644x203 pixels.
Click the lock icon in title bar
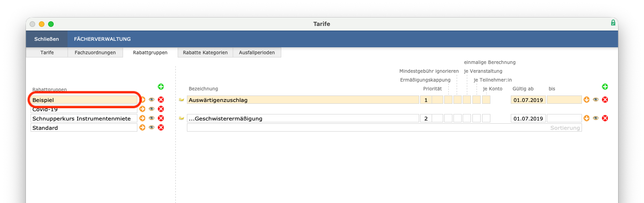(613, 23)
